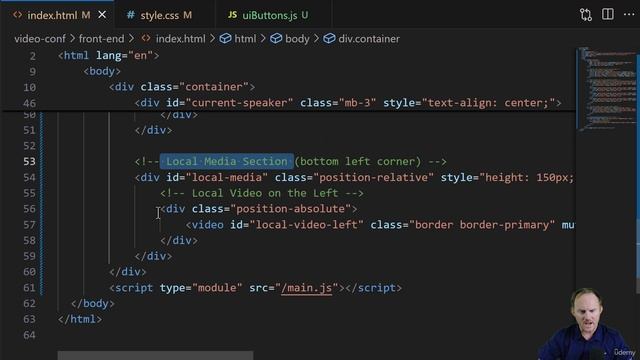
Task: Click the horizontal scrollbar thumb
Action: [155, 355]
